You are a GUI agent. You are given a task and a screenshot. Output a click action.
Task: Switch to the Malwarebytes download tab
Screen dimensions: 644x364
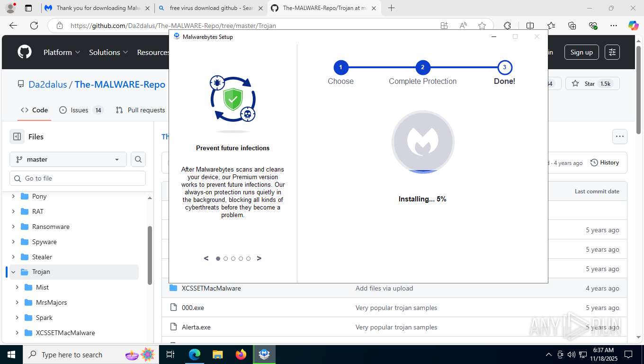(98, 8)
